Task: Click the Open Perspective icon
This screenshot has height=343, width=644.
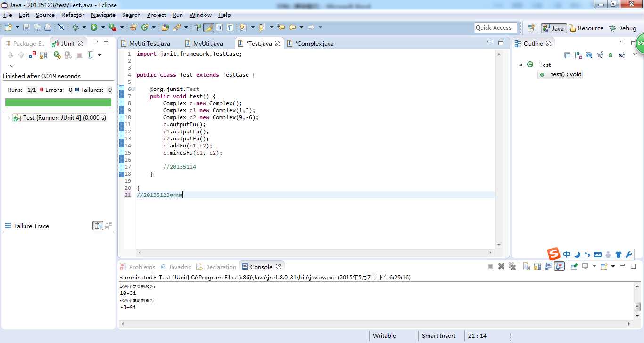Action: click(531, 28)
